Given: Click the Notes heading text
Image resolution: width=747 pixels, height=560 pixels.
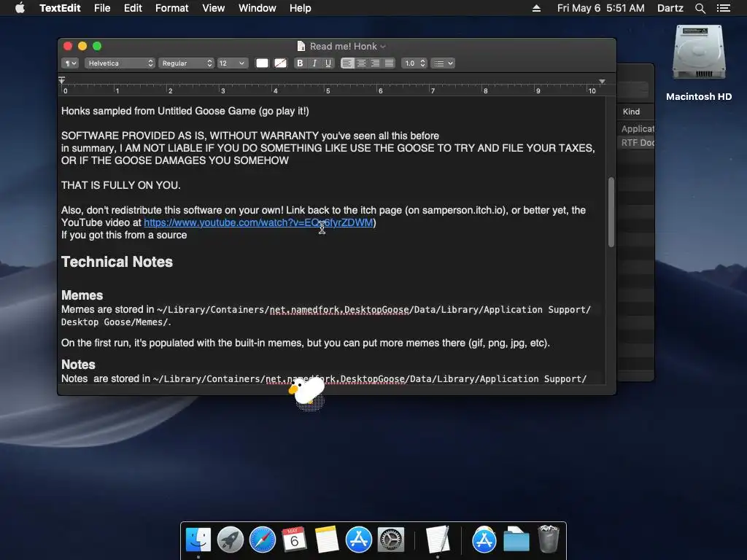Looking at the screenshot, I should coord(78,365).
